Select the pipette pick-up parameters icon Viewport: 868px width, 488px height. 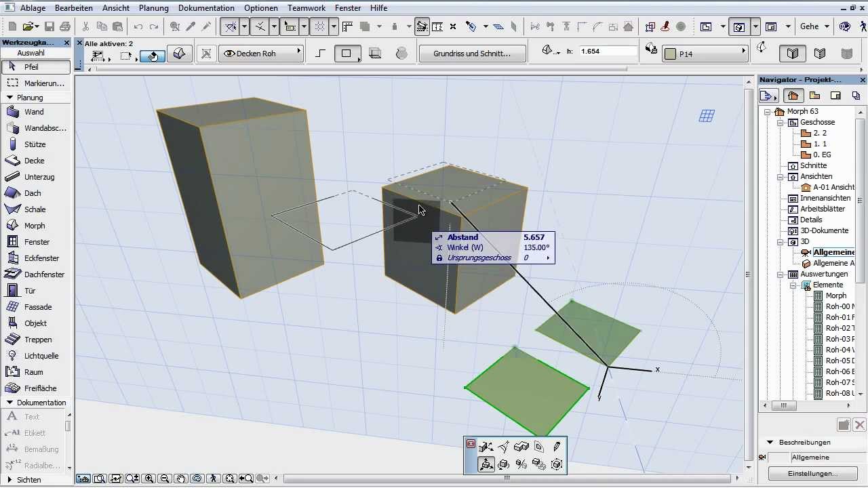point(191,26)
